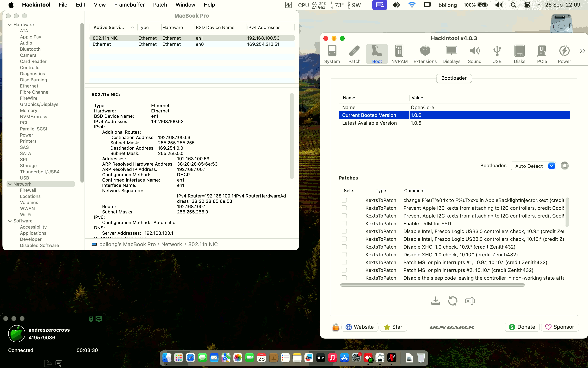
Task: Open Launchpad from the Dock
Action: pyautogui.click(x=179, y=358)
